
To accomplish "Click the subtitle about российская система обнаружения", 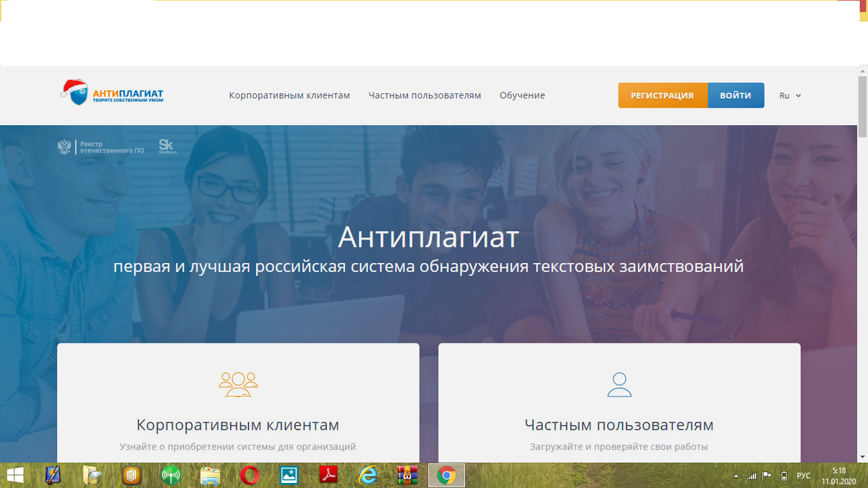I will pos(428,267).
